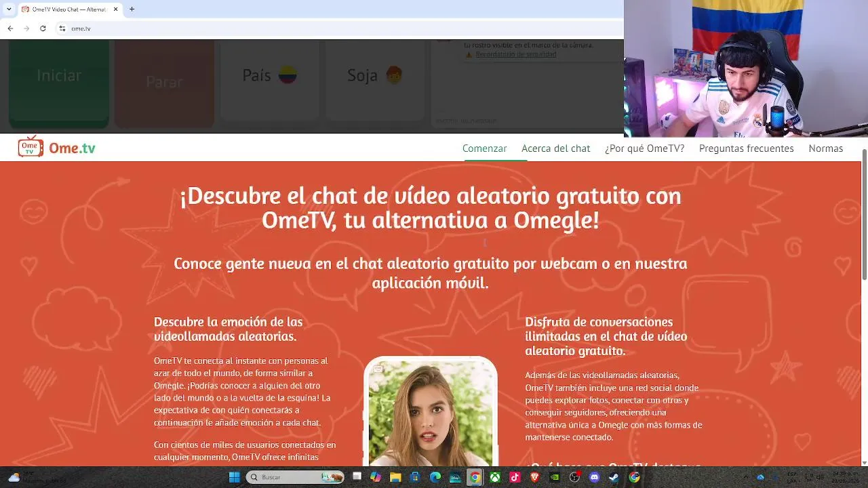Click the 'Conoce gente nueva' subheading

tap(431, 273)
